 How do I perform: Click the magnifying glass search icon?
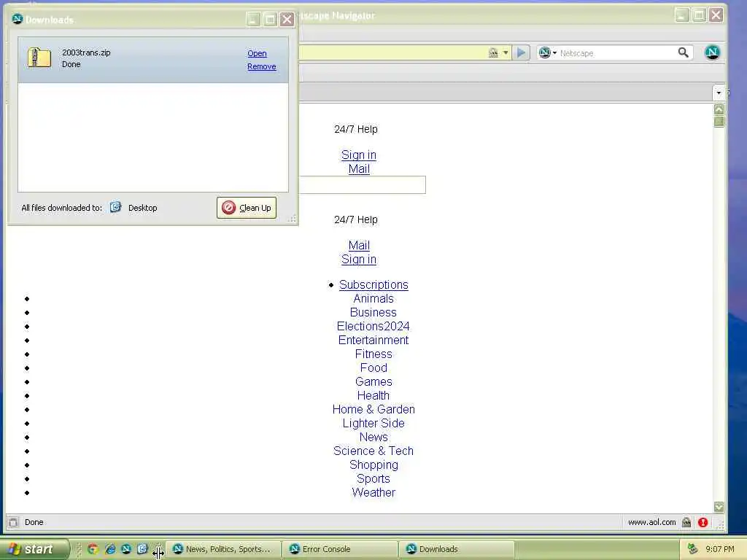coord(683,52)
